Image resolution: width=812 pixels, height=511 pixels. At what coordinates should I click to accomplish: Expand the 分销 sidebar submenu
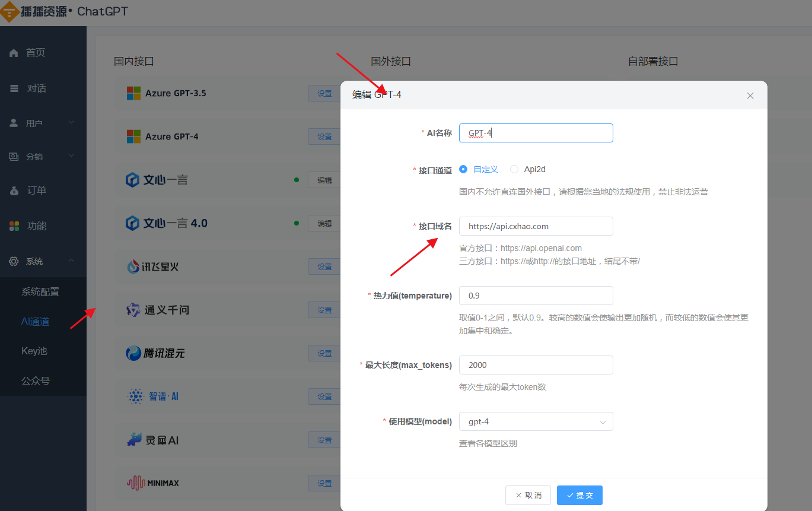(71, 157)
